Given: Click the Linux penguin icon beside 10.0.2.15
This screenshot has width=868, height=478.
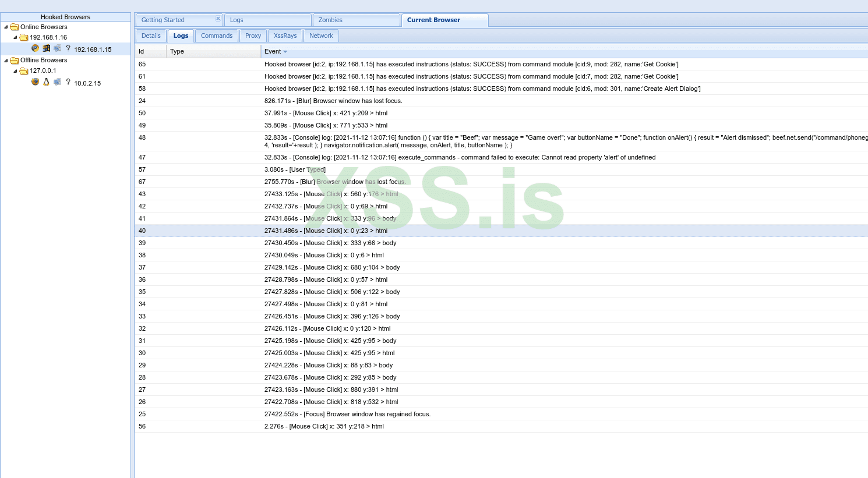Looking at the screenshot, I should 47,82.
